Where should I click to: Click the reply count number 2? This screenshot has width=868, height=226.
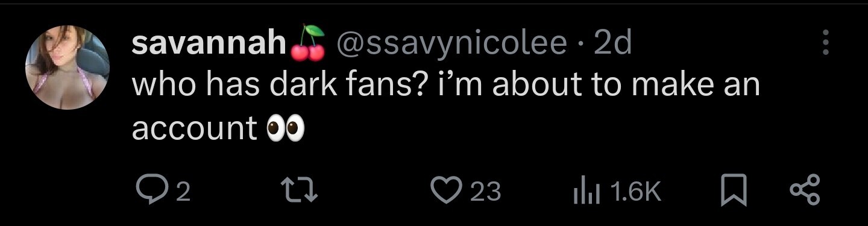[183, 193]
